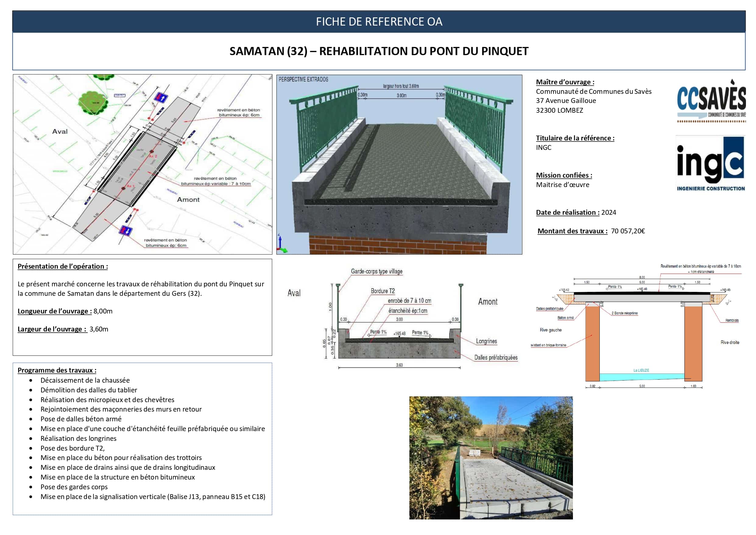Select the bullet Mise en place du béton pour réalisation des trottoirs
This screenshot has width=756, height=535.
tap(121, 458)
